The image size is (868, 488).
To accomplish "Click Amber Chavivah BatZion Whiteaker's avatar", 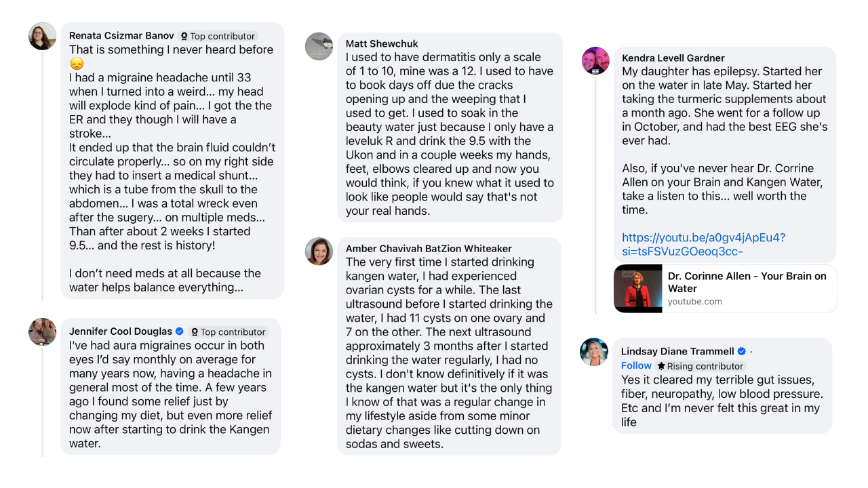I will [x=319, y=251].
